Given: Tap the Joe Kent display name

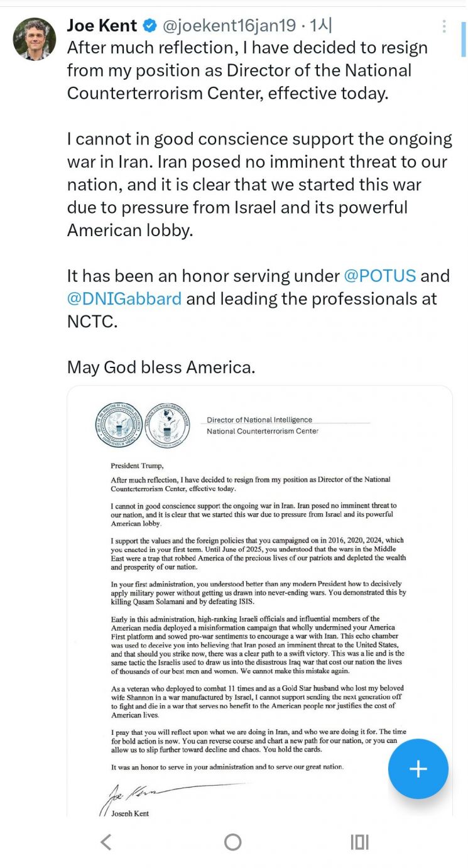Looking at the screenshot, I should click(102, 26).
